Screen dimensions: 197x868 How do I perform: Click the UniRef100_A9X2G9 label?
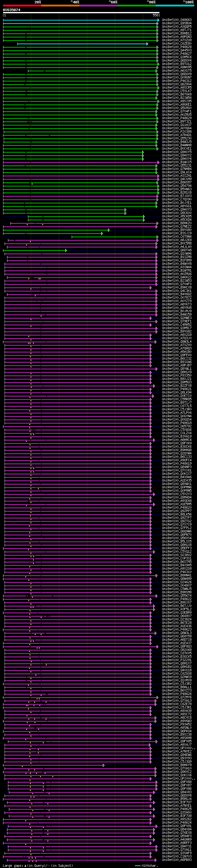[177, 335]
